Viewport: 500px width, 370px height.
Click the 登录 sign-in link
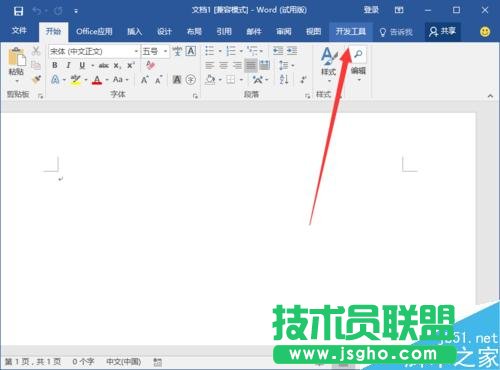pyautogui.click(x=371, y=10)
